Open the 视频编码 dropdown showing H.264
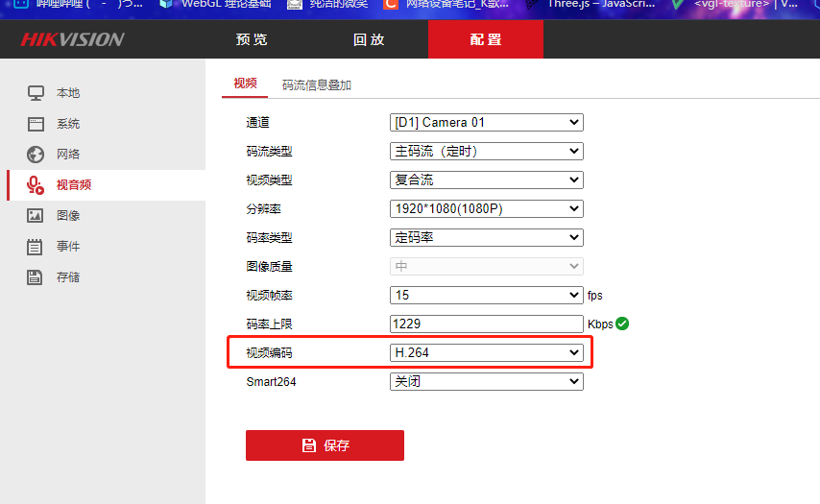The width and height of the screenshot is (820, 504). 487,352
